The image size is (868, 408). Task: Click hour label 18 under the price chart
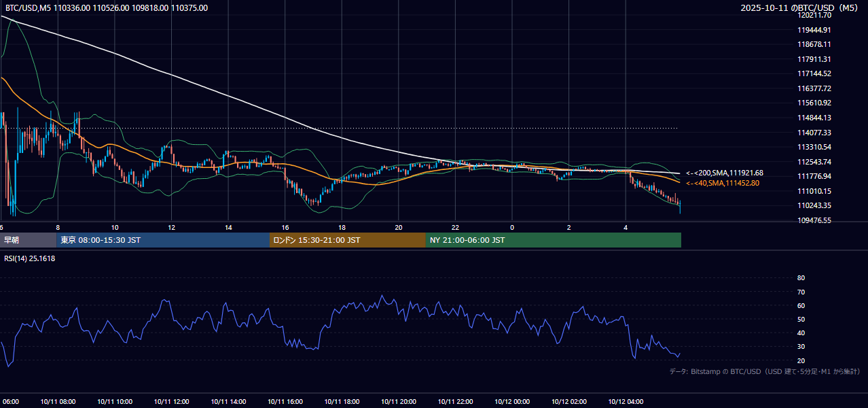coord(342,227)
